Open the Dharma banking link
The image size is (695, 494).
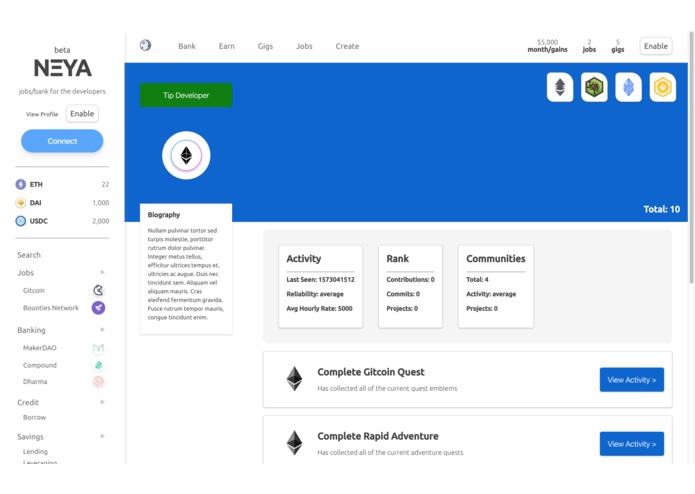click(x=35, y=381)
